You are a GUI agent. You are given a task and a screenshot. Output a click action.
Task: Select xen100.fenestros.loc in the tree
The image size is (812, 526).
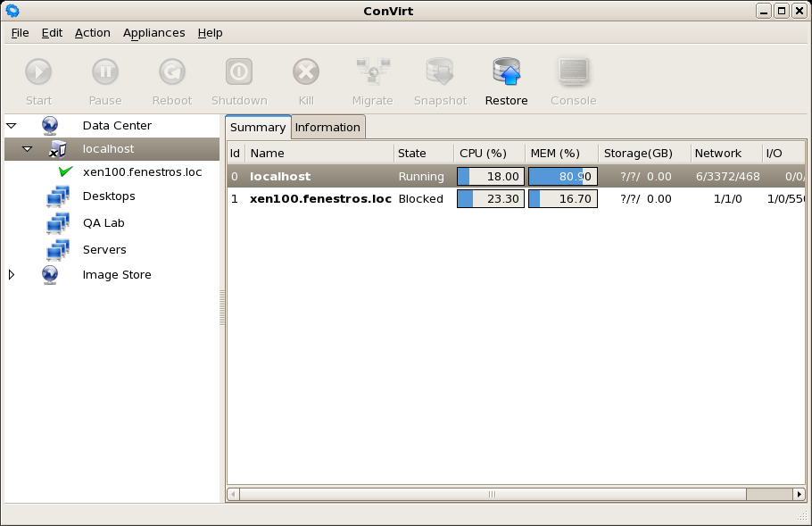[142, 171]
